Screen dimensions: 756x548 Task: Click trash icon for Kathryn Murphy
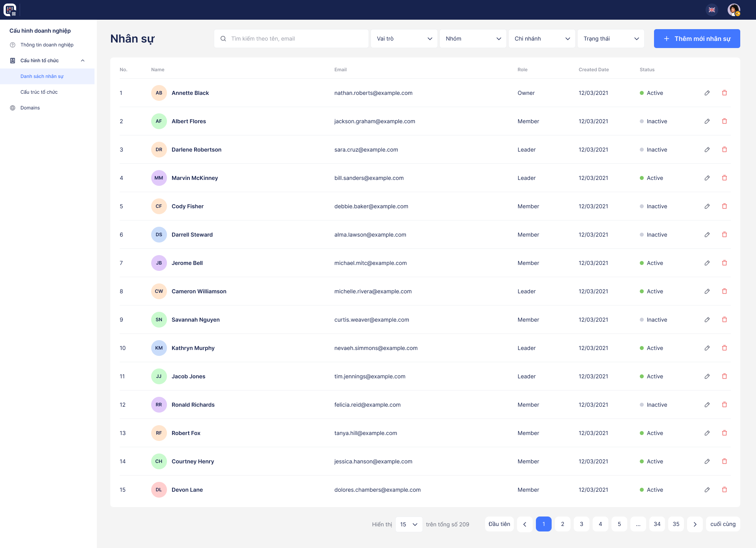(x=724, y=348)
